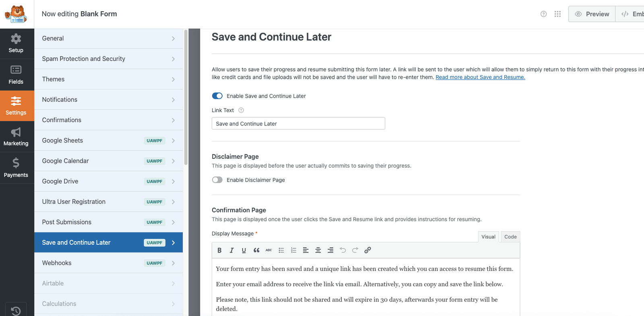This screenshot has height=316, width=644.
Task: Click the Bold formatting icon
Action: (219, 250)
